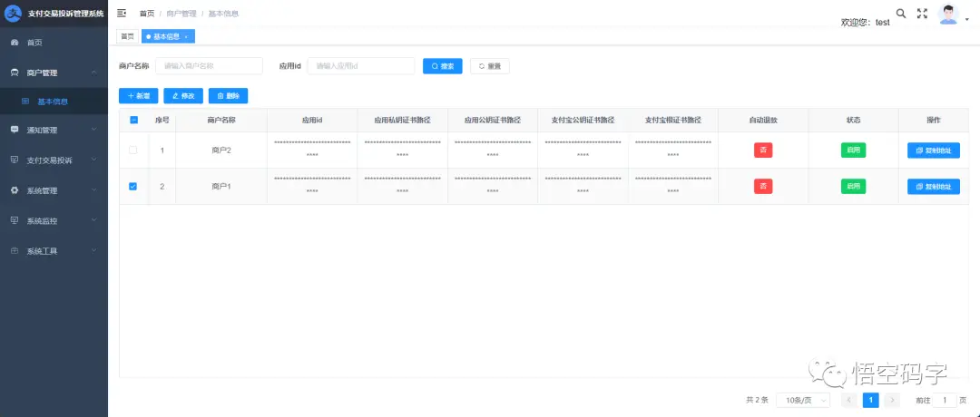980x417 pixels.
Task: Focus the 前往 page number input
Action: point(946,400)
